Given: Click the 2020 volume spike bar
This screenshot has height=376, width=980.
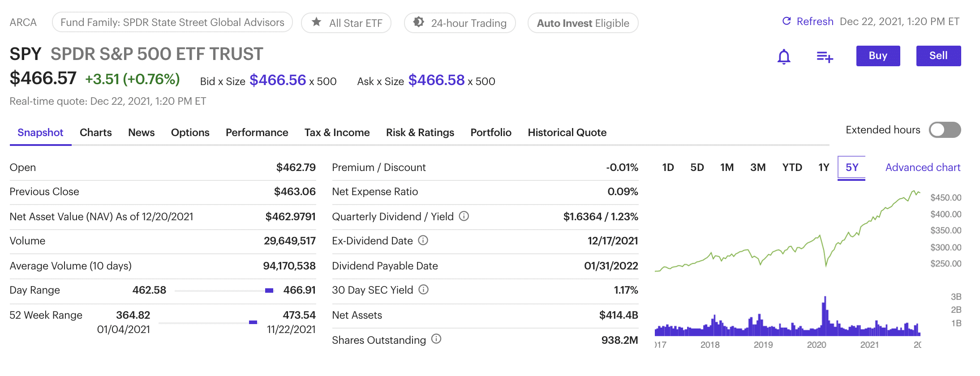Looking at the screenshot, I should point(825,316).
